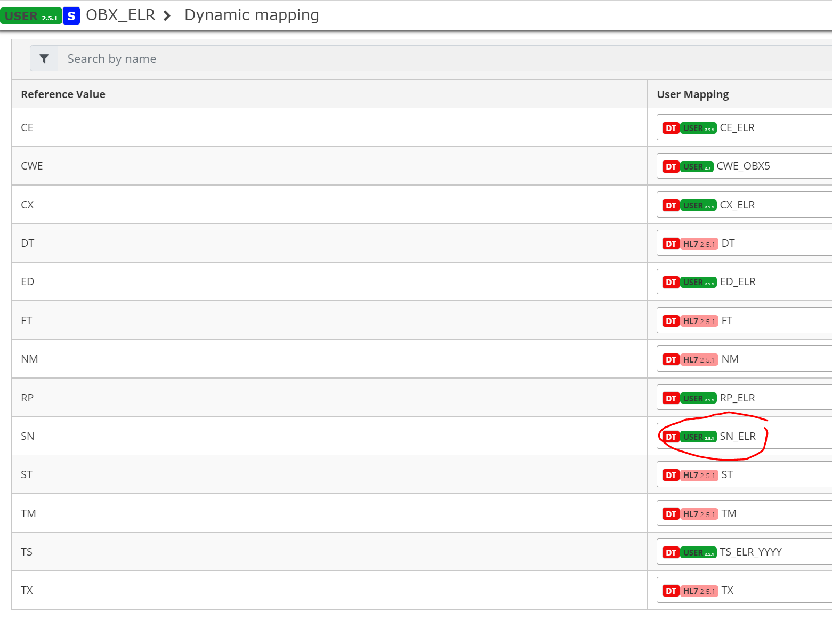Open the SN_ELR user mapping
The height and width of the screenshot is (644, 832).
[738, 436]
